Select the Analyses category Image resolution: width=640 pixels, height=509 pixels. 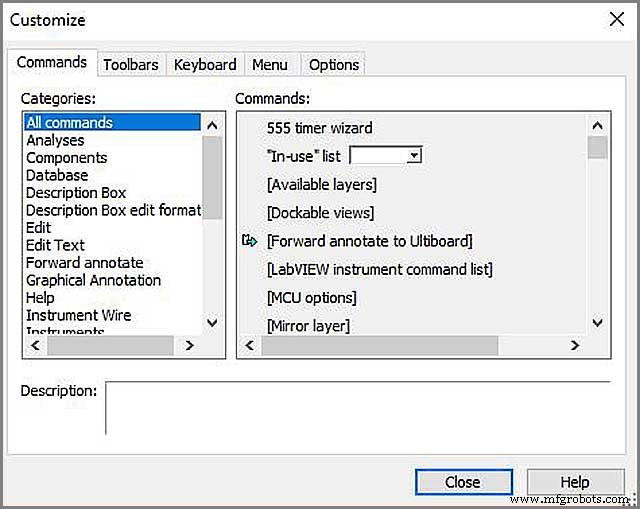tap(55, 140)
